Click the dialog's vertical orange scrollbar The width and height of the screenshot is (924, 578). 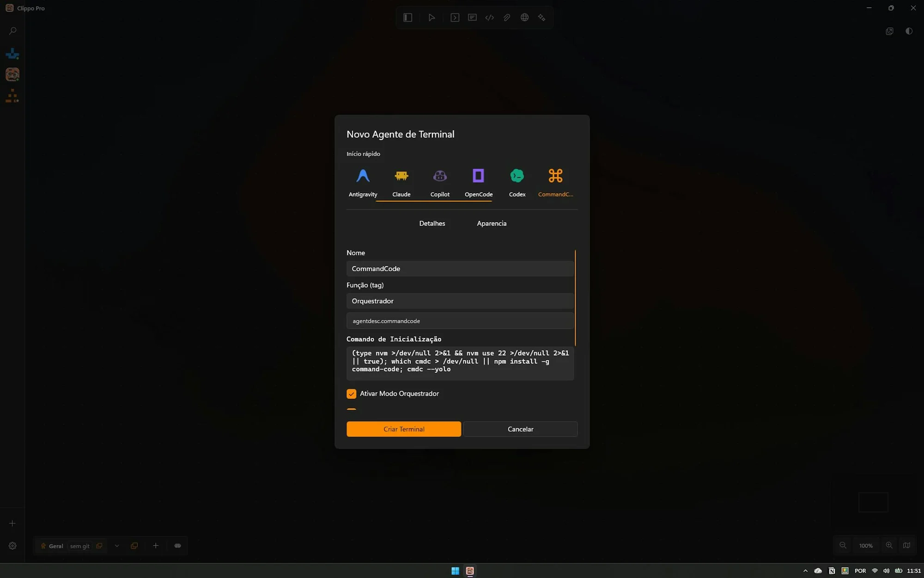point(575,298)
